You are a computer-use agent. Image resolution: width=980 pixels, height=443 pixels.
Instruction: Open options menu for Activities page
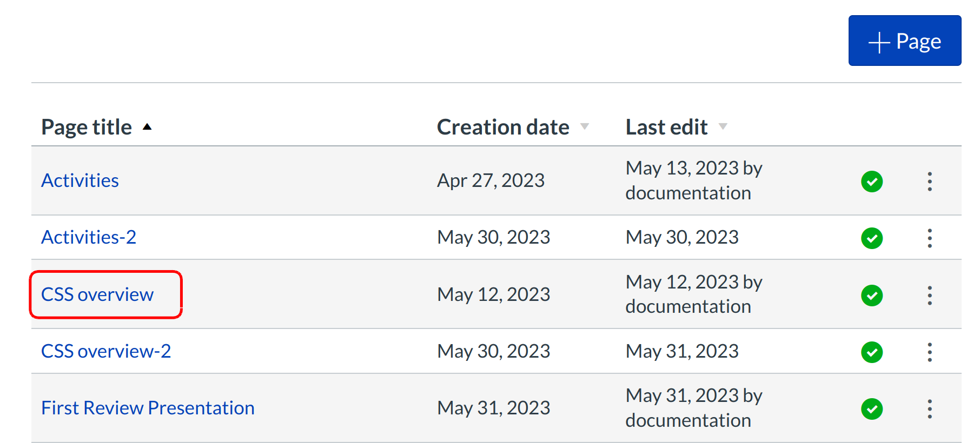tap(929, 182)
